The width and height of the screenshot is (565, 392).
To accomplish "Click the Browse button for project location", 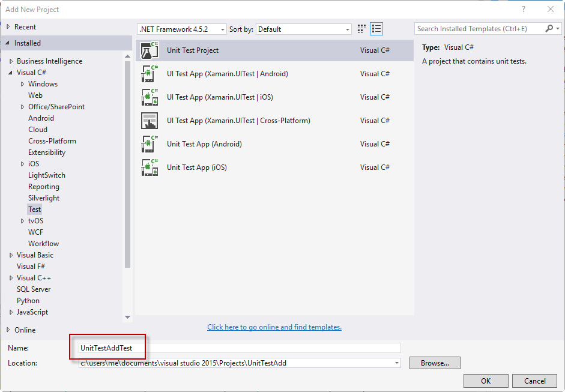I will (x=434, y=363).
